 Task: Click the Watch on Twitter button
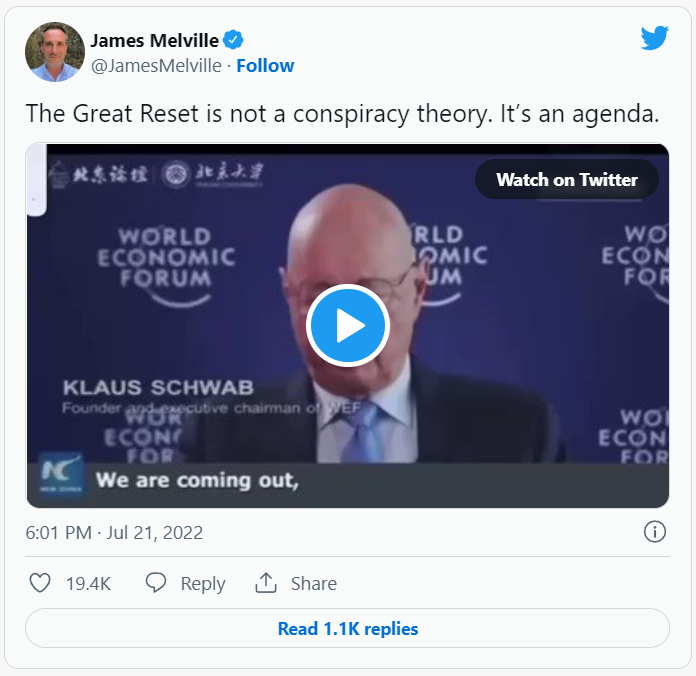coord(567,180)
